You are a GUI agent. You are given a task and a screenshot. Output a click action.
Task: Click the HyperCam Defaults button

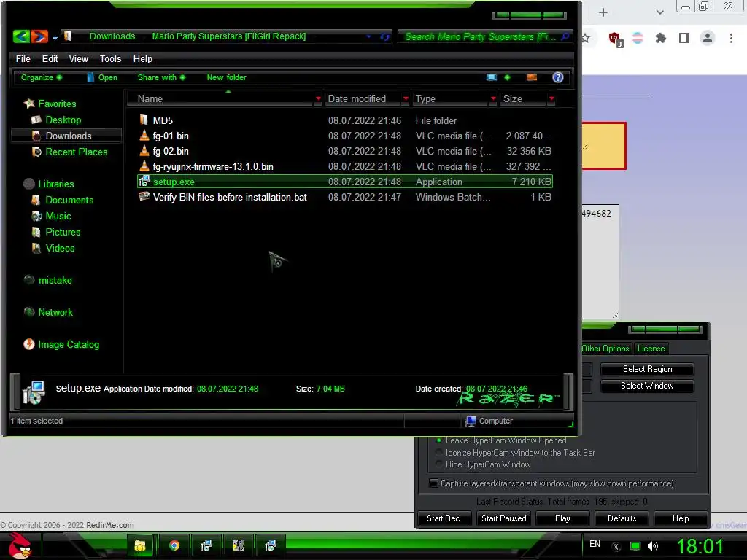coord(622,518)
